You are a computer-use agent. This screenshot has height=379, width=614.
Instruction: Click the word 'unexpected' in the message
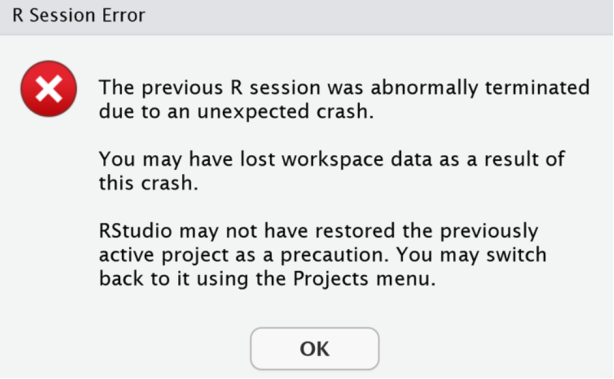253,112
